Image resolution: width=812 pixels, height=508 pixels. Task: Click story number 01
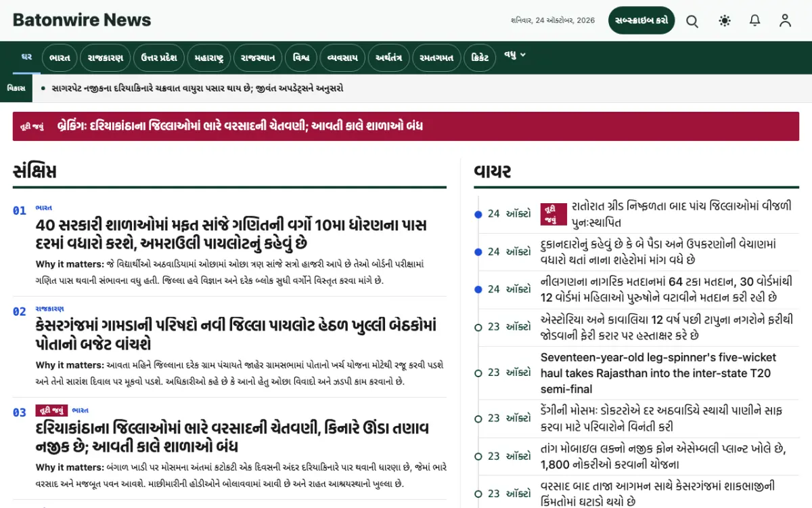tap(20, 211)
